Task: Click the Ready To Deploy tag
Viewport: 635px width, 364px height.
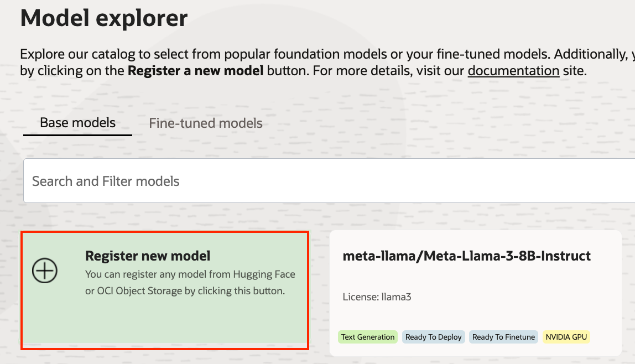Action: pyautogui.click(x=433, y=337)
